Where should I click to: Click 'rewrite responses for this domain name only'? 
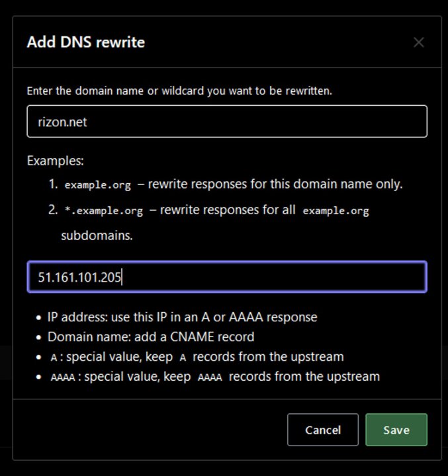point(275,184)
